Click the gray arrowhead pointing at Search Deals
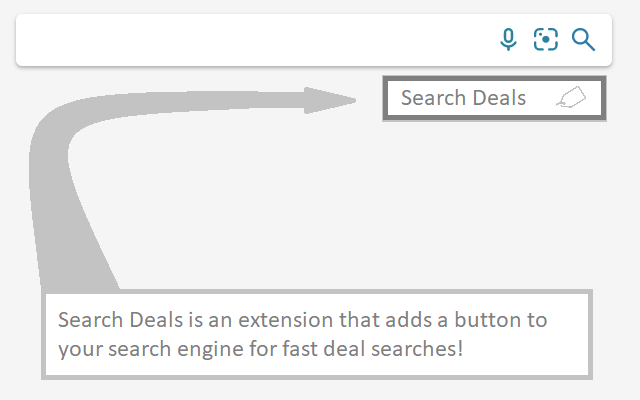 tap(332, 99)
